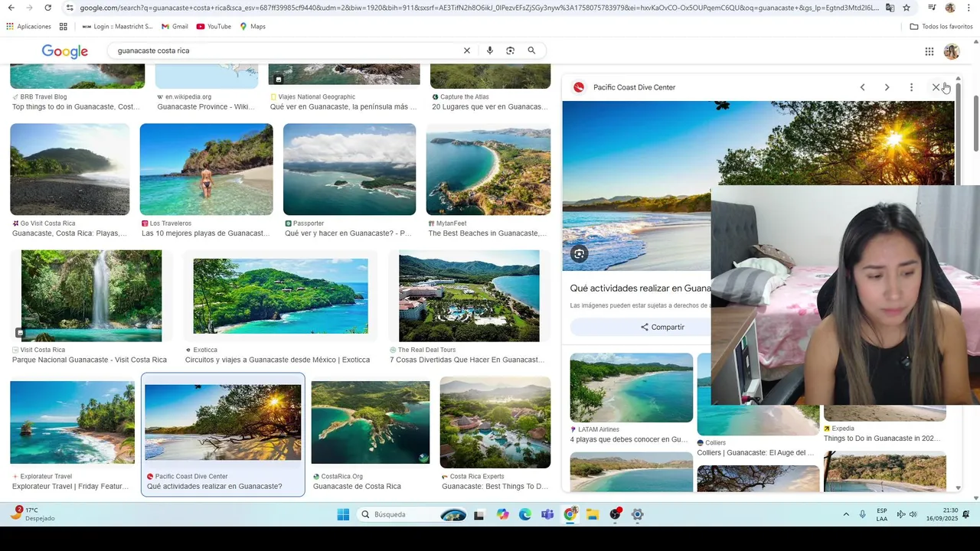Open Visit Costa Rica waterfall image
The width and height of the screenshot is (980, 551).
tap(92, 295)
